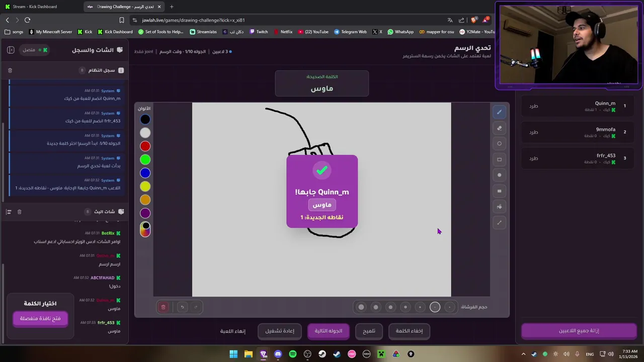This screenshot has width=644, height=362.
Task: Pick the green color swatch
Action: [x=145, y=159]
